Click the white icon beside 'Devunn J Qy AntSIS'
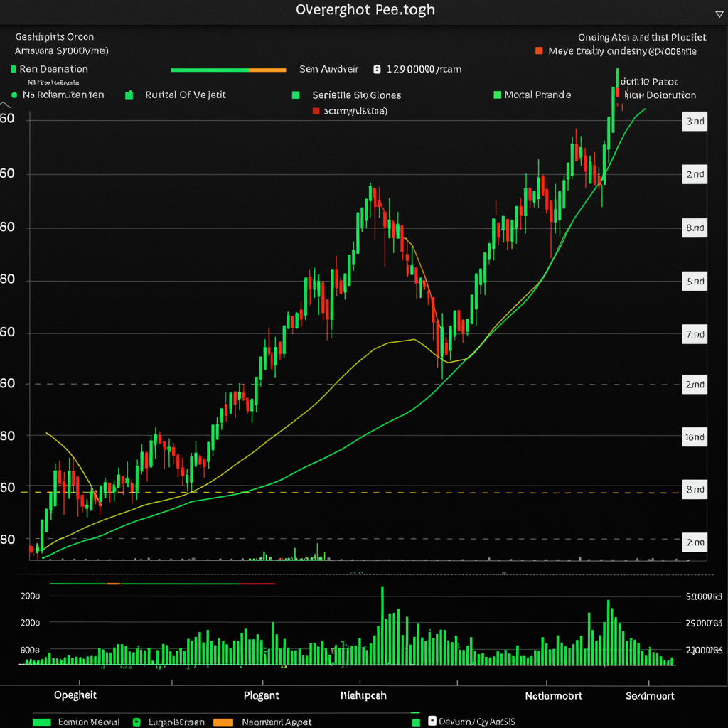This screenshot has height=728, width=728. pos(432,721)
